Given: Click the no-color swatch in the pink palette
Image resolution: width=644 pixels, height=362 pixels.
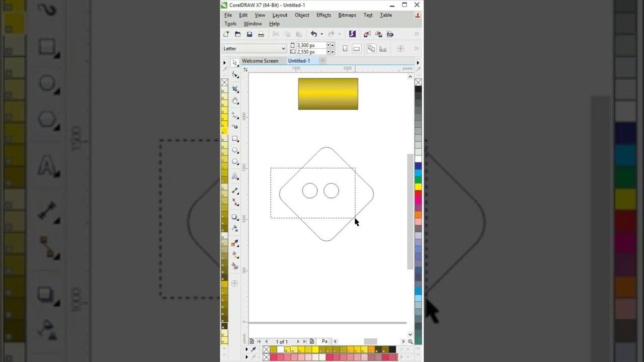Looking at the screenshot, I should (x=266, y=357).
